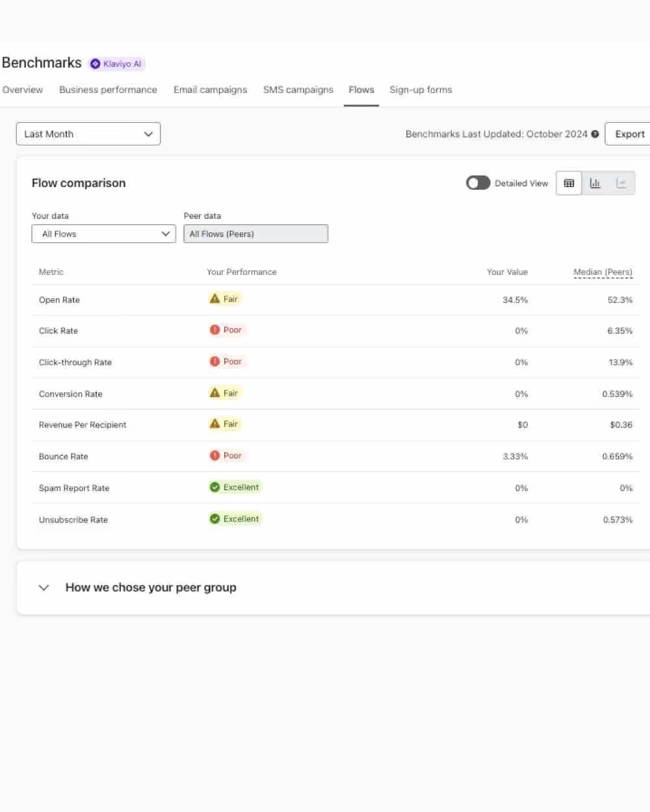The height and width of the screenshot is (812, 650).
Task: Open the All Flows dropdown under Your data
Action: tap(104, 234)
